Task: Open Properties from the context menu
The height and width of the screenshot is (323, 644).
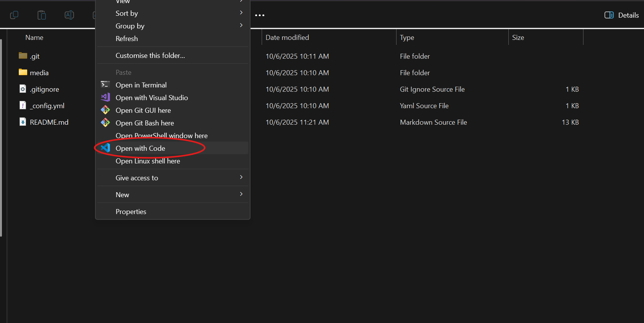Action: coord(131,212)
